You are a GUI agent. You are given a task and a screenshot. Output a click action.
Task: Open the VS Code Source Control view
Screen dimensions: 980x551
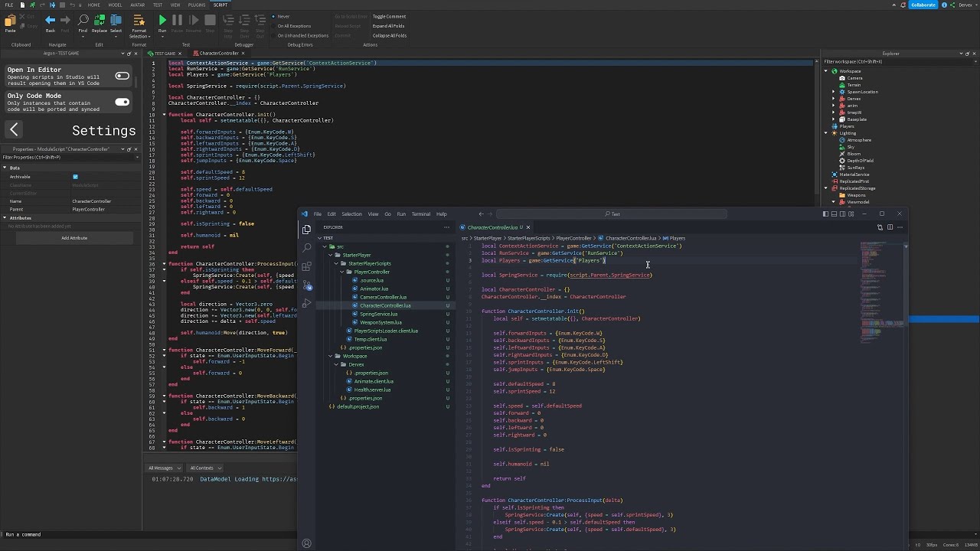point(306,285)
